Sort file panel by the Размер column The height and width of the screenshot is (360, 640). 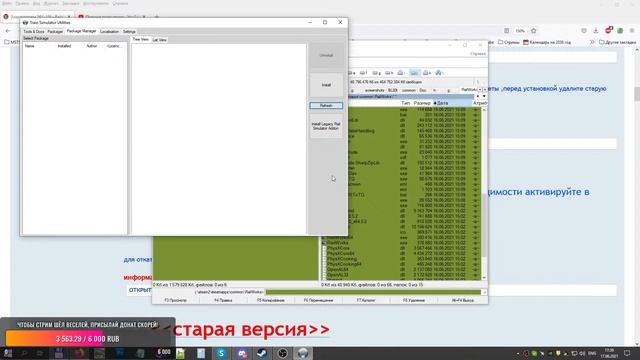coord(422,103)
